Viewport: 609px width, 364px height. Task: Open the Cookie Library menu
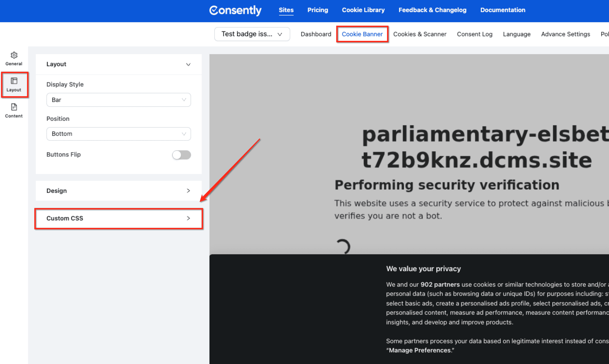pyautogui.click(x=363, y=10)
